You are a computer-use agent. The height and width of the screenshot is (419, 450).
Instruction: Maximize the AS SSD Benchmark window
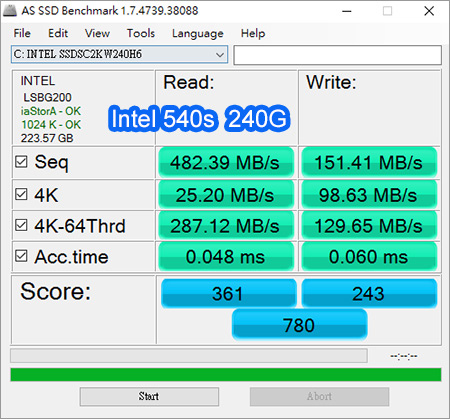click(387, 11)
